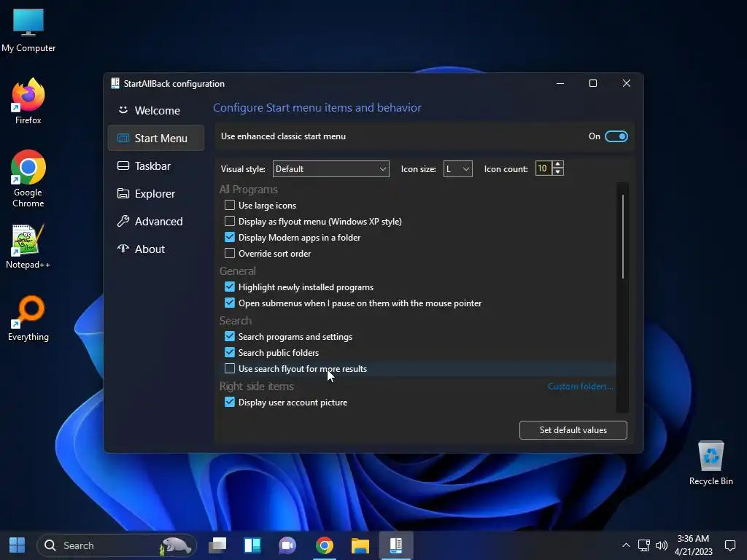Minimize the StartAllBack configuration window
The height and width of the screenshot is (560, 747).
click(x=560, y=83)
